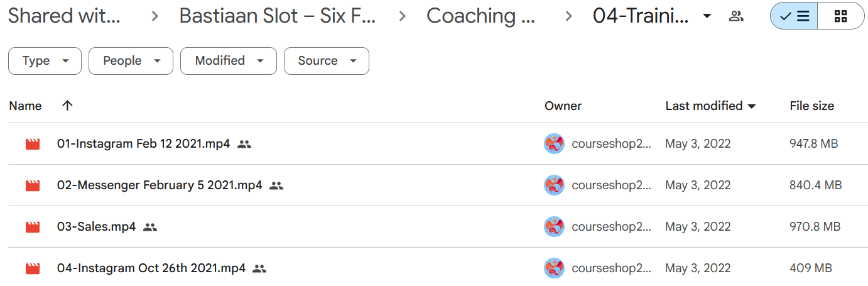Click the shared people icon next to 03-Sales.mp4
The width and height of the screenshot is (868, 286).
(149, 227)
